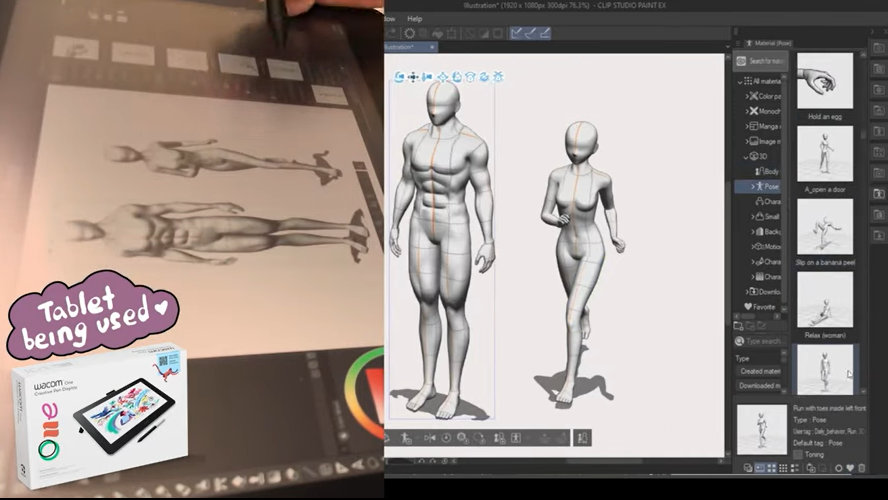Screen dimensions: 888x500
Task: Click the muscular male 3D figure
Action: click(x=442, y=249)
